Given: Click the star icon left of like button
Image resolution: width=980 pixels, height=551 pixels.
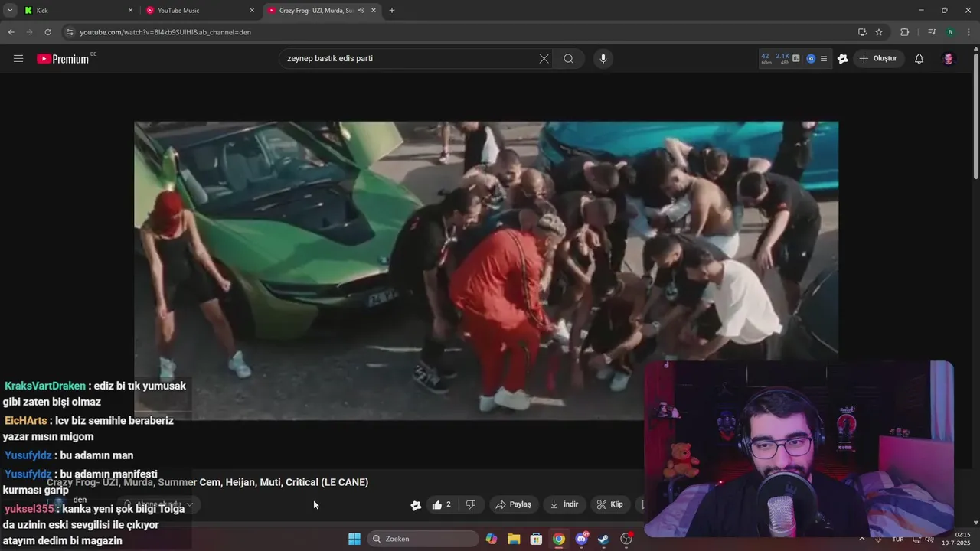Looking at the screenshot, I should pos(416,505).
